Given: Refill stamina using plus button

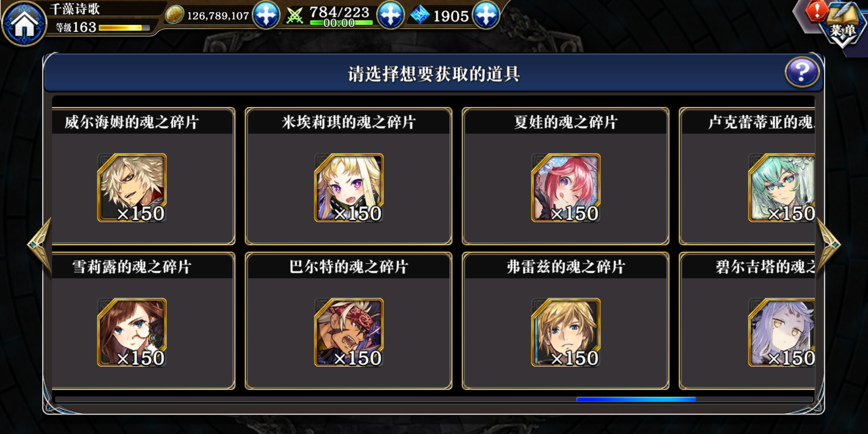Looking at the screenshot, I should 390,15.
